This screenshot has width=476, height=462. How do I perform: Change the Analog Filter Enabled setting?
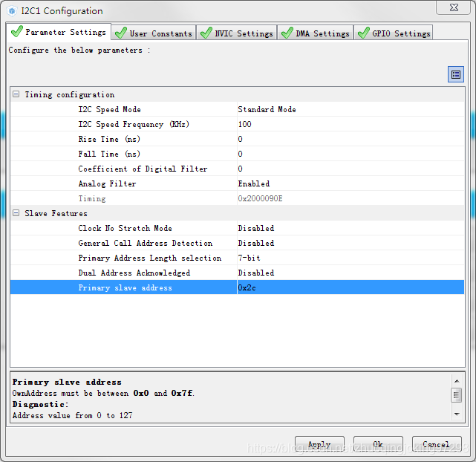[x=351, y=183]
